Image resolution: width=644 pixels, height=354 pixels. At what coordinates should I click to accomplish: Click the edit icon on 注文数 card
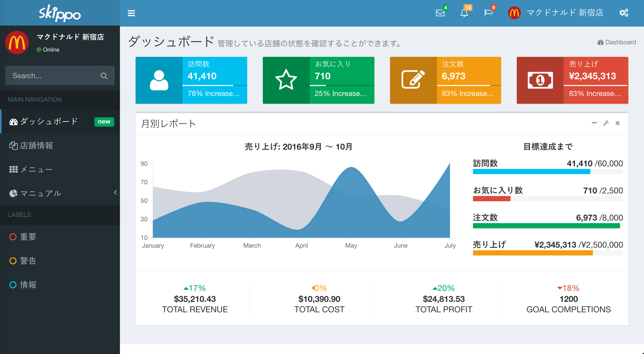(413, 80)
